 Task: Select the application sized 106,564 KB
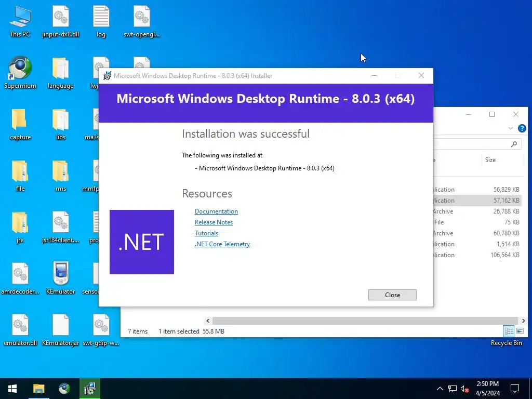(x=478, y=255)
